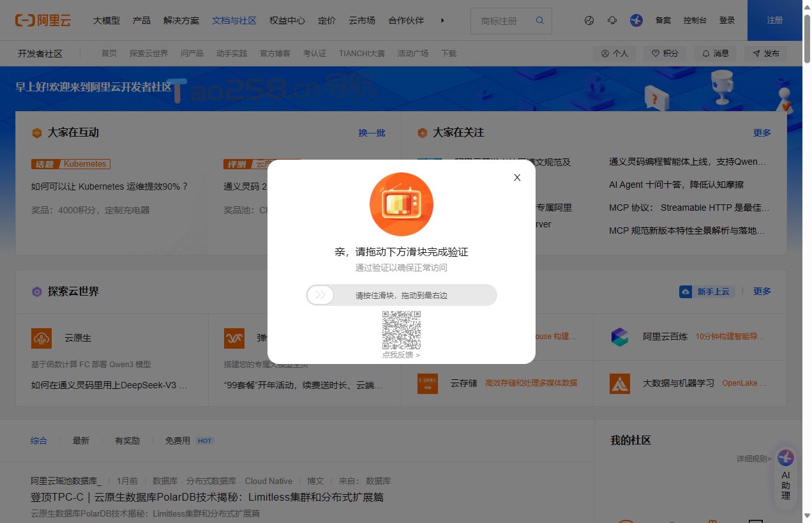This screenshot has width=812, height=523.
Task: Click the blue 注册 register button
Action: click(x=774, y=20)
